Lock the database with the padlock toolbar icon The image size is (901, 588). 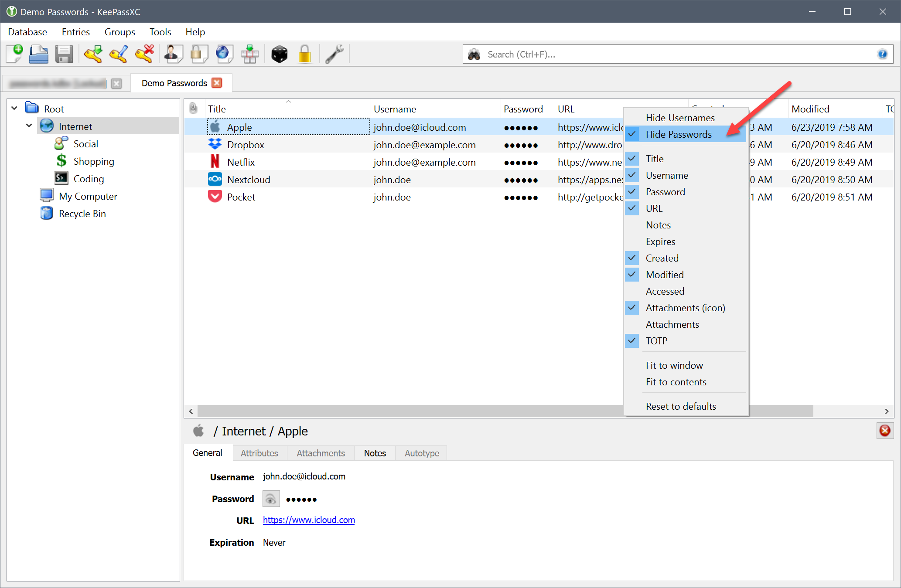(305, 54)
